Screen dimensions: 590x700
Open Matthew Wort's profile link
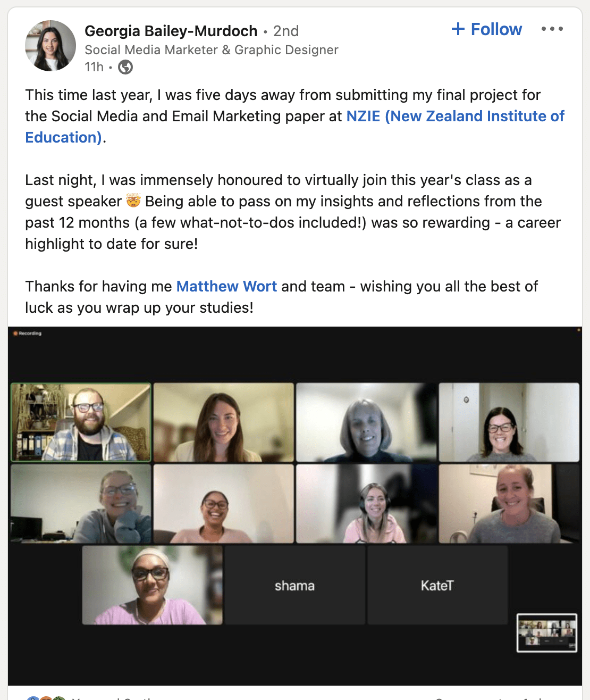[226, 286]
